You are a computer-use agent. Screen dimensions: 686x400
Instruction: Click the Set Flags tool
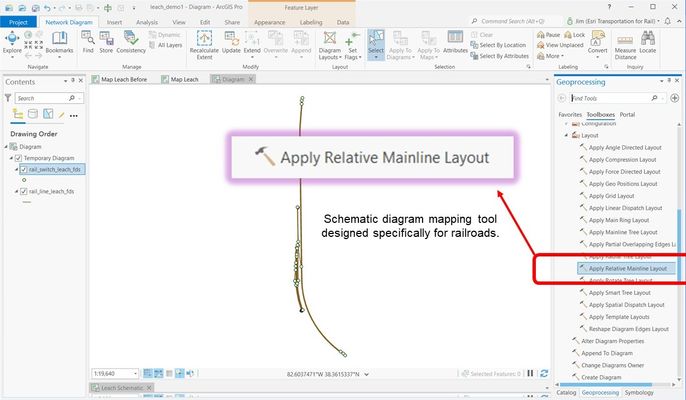point(352,45)
